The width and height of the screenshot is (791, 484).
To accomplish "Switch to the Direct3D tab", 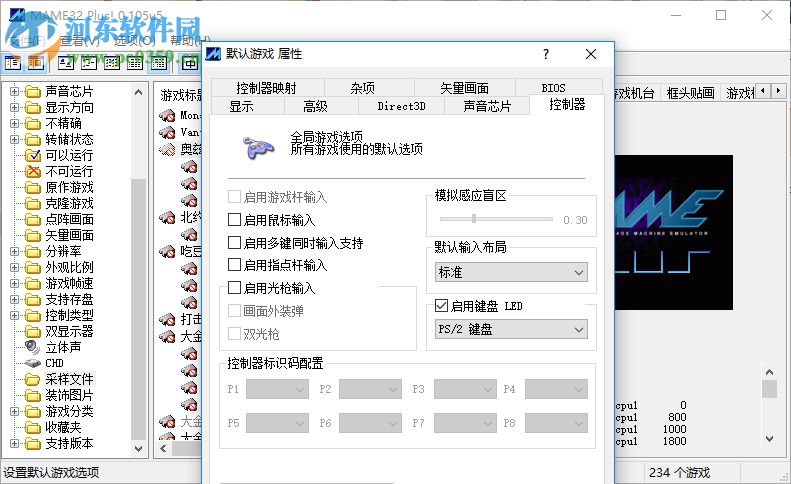I will click(401, 106).
